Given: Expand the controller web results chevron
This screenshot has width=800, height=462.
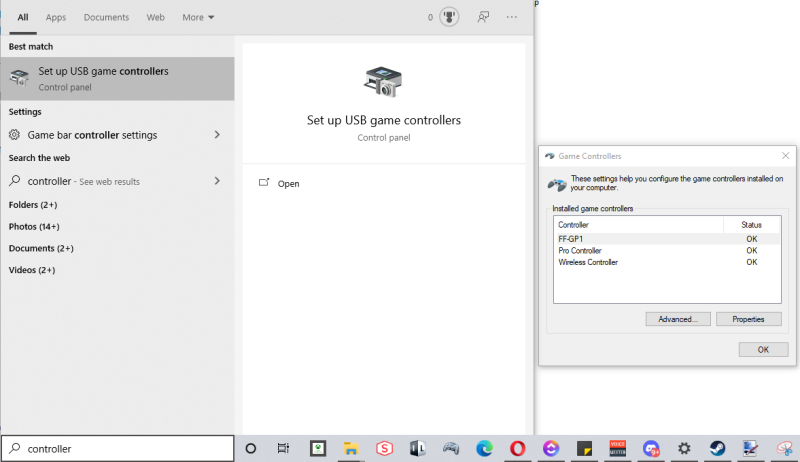Looking at the screenshot, I should (x=217, y=181).
